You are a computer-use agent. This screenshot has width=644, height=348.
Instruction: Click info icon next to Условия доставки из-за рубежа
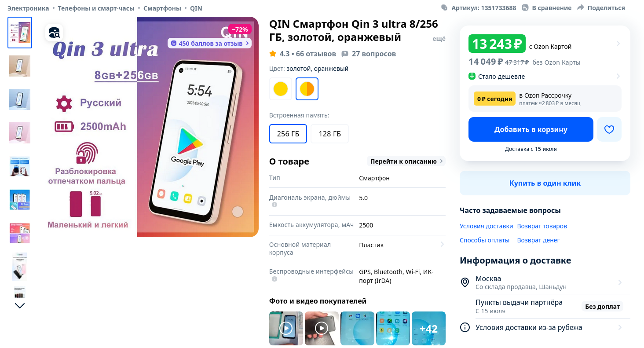pyautogui.click(x=465, y=327)
